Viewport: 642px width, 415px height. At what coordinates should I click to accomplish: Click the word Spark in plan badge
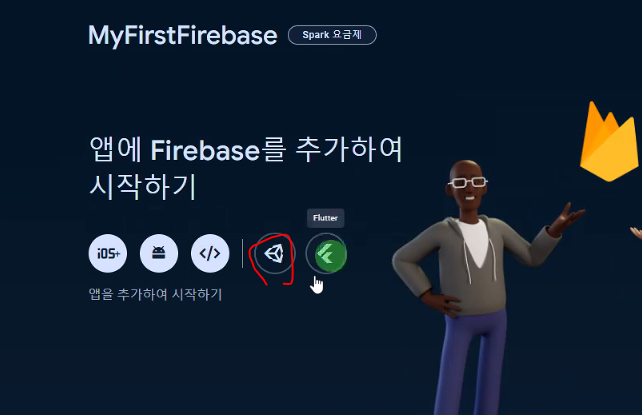pos(316,35)
